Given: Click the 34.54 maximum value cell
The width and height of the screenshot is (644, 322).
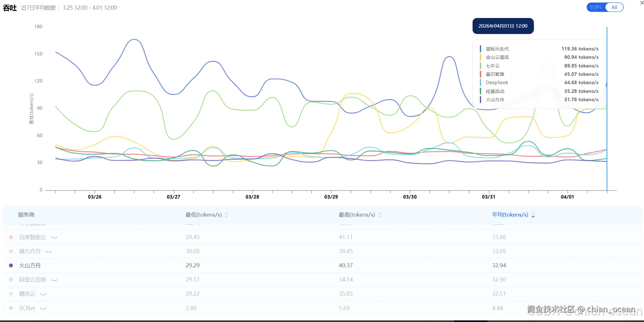Looking at the screenshot, I should coord(346,280).
